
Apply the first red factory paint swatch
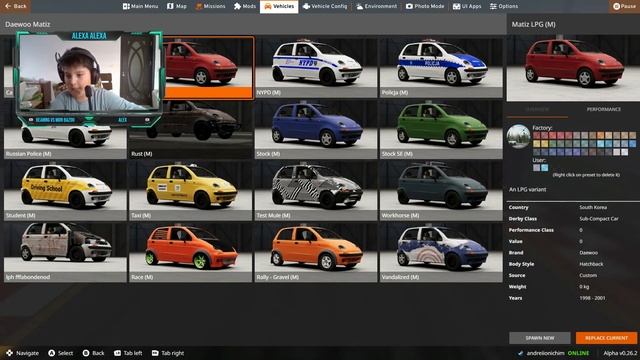coord(536,136)
